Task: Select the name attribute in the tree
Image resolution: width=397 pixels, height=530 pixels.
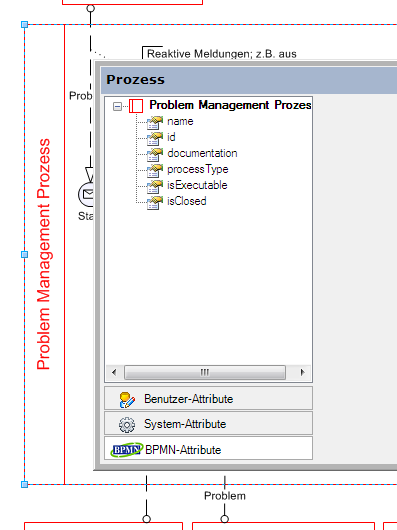Action: pyautogui.click(x=180, y=121)
